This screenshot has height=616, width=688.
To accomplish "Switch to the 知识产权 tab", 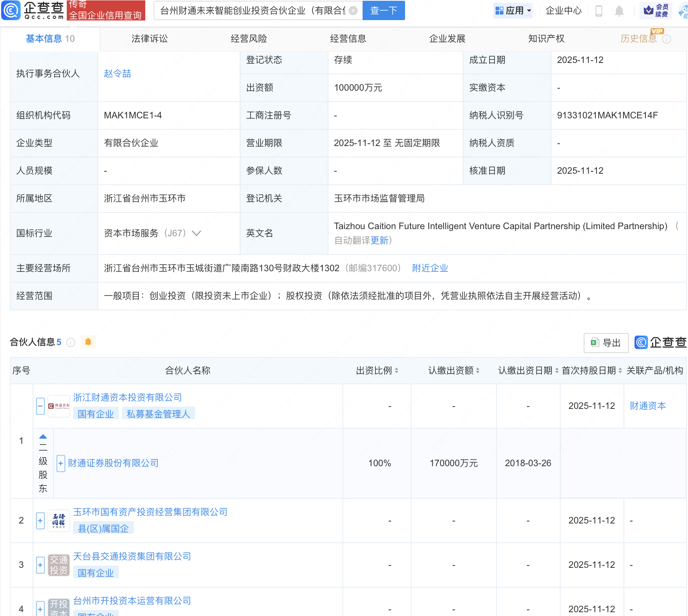I will (x=546, y=39).
